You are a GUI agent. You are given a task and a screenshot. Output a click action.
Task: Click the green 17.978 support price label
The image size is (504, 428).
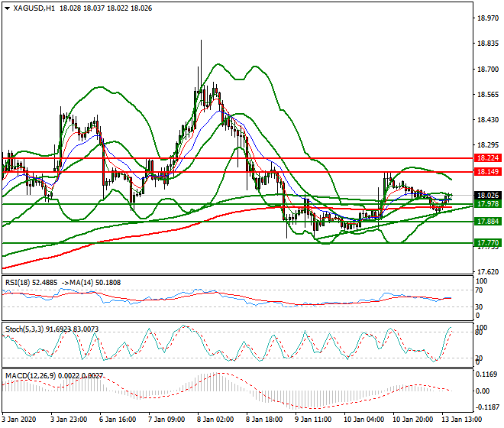click(488, 204)
